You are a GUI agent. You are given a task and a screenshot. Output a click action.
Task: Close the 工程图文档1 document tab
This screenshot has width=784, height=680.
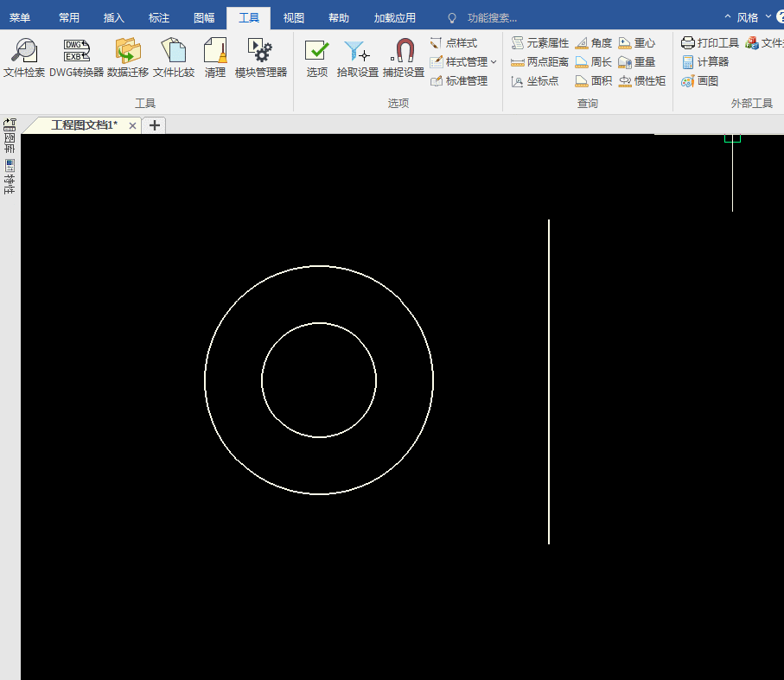[x=132, y=125]
